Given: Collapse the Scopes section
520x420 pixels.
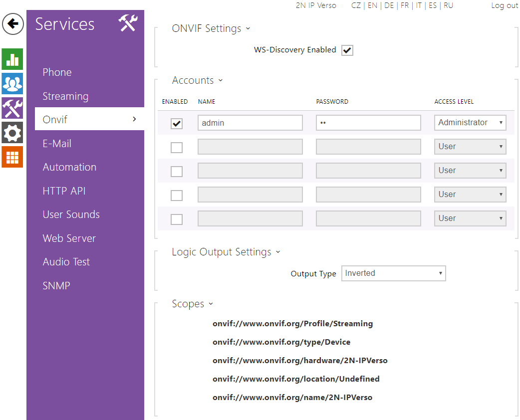Looking at the screenshot, I should point(192,304).
